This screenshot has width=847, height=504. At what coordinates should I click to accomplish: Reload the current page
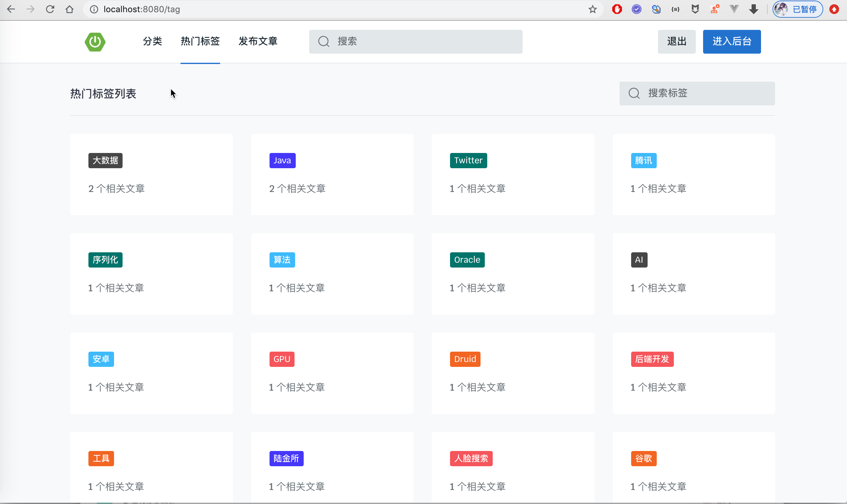click(50, 9)
